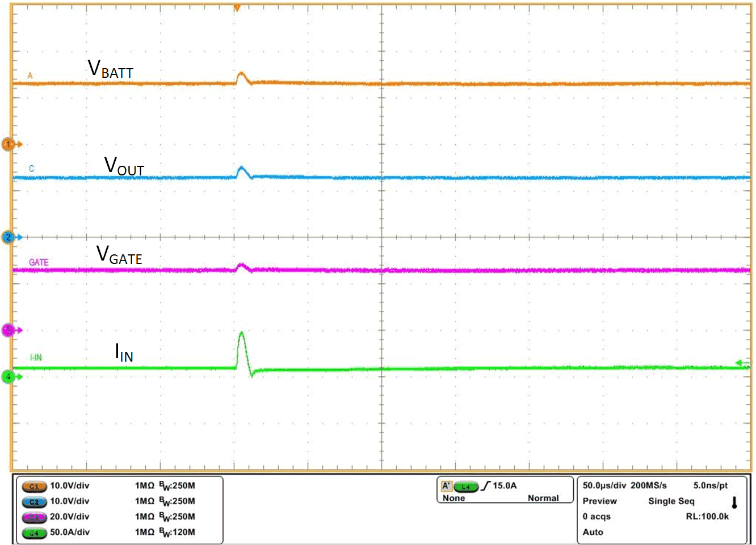756x545 pixels.
Task: Open the trigger Normal mode selector
Action: click(x=543, y=498)
